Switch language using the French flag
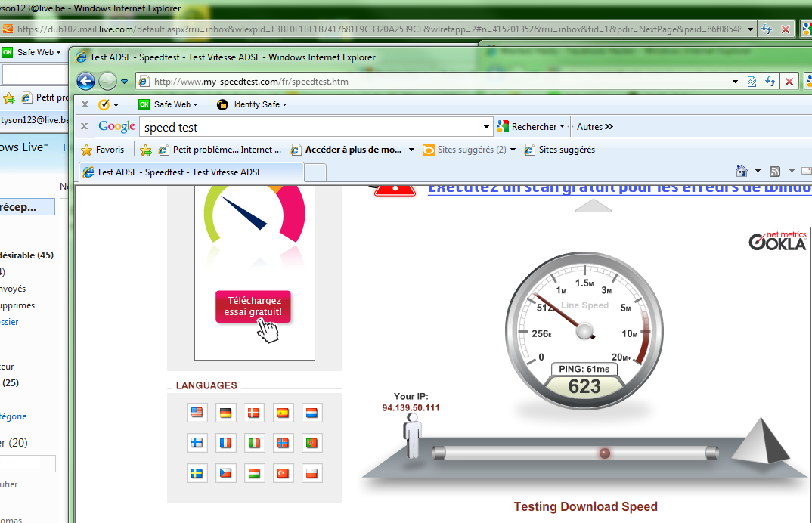Image resolution: width=812 pixels, height=523 pixels. (225, 443)
